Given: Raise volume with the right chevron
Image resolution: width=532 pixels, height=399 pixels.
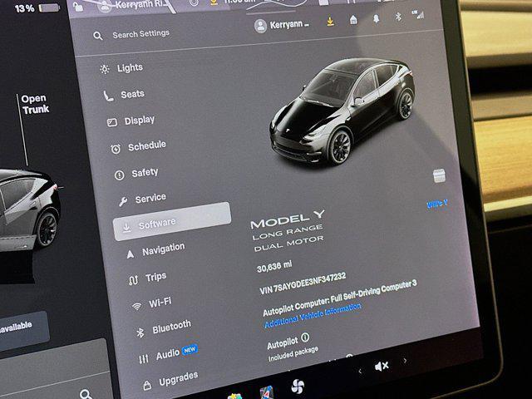Looking at the screenshot, I should tap(405, 360).
